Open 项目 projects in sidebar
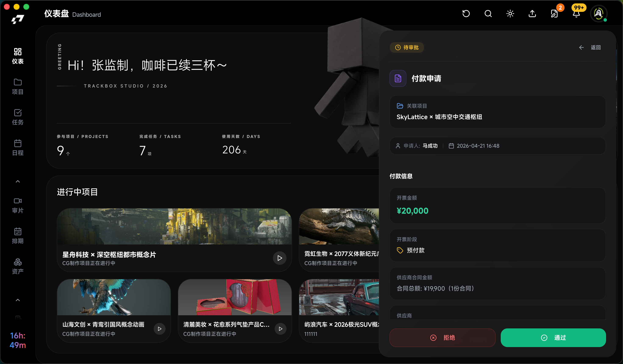 tap(18, 86)
